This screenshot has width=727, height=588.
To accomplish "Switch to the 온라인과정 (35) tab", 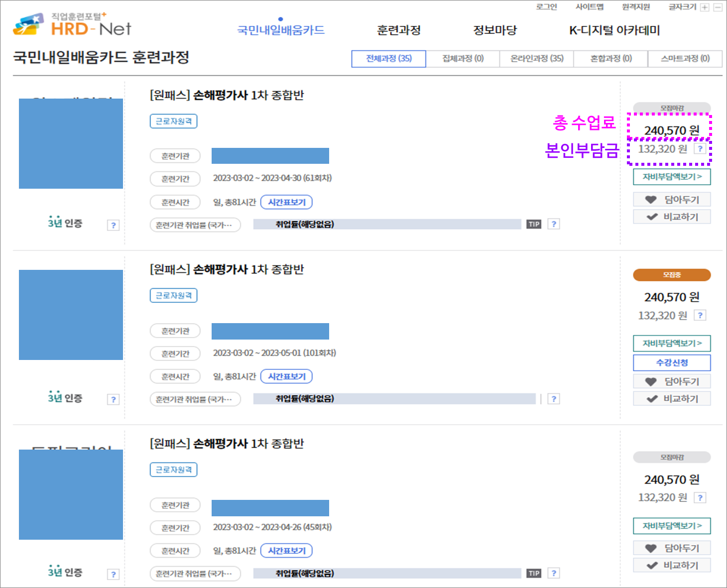I will tap(537, 58).
